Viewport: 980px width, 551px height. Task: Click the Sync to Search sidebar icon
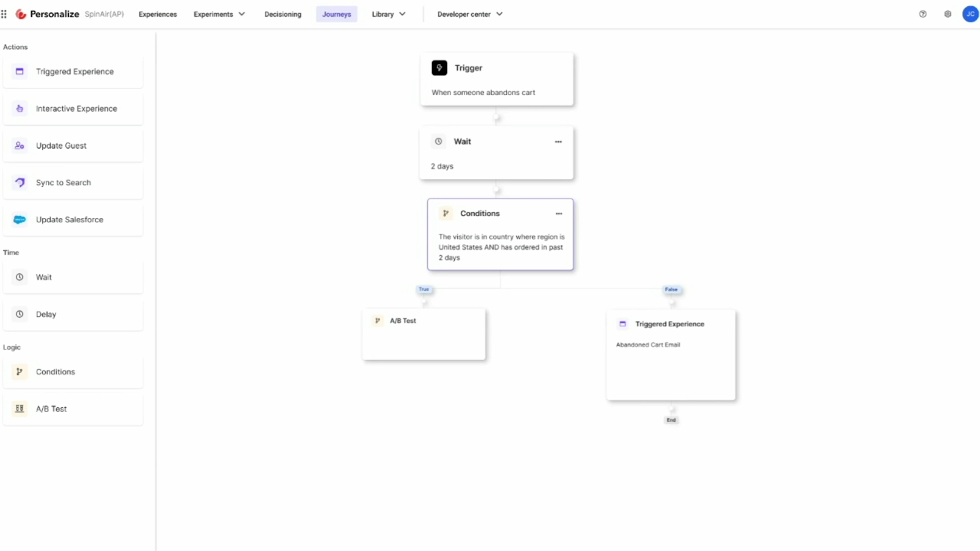pos(19,182)
